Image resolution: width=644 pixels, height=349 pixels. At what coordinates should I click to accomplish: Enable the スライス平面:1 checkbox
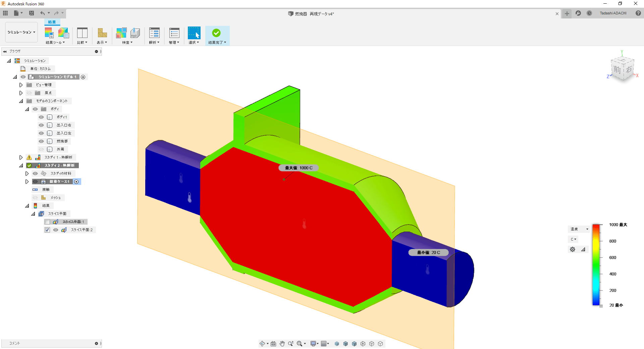[x=47, y=221]
